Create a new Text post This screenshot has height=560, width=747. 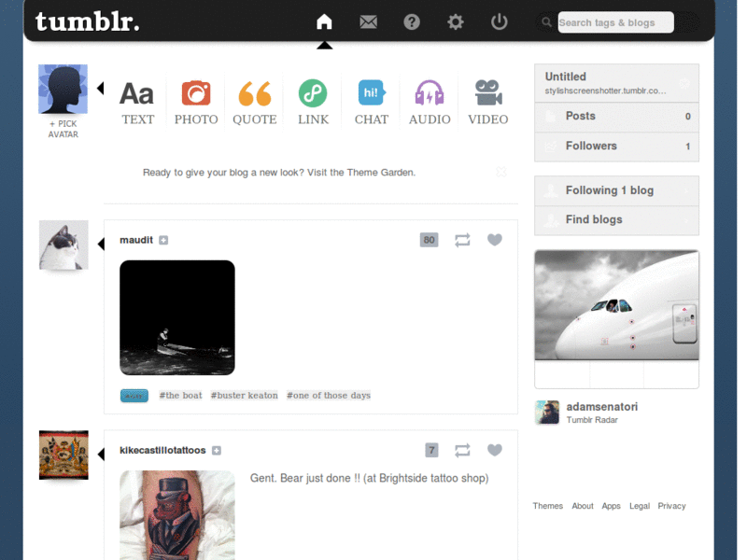pyautogui.click(x=137, y=103)
